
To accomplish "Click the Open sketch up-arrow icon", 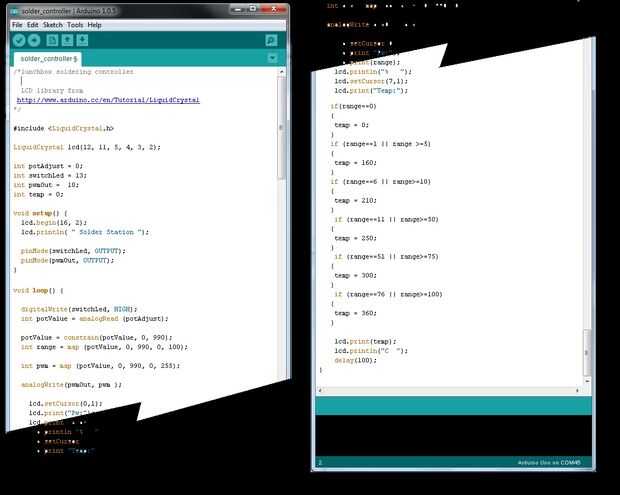I will click(67, 40).
